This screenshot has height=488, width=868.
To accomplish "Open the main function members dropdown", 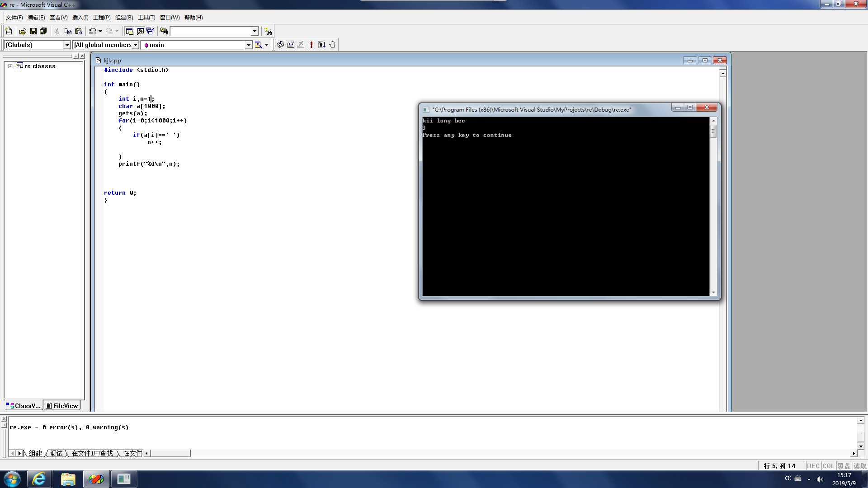I will click(248, 45).
